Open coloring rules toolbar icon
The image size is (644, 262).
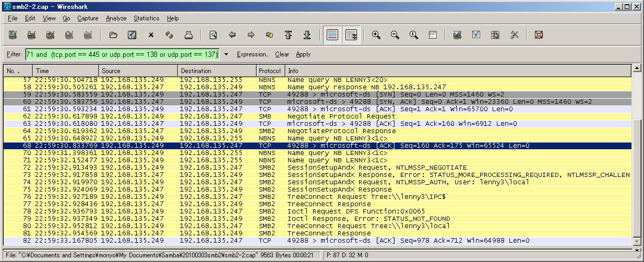pos(495,35)
